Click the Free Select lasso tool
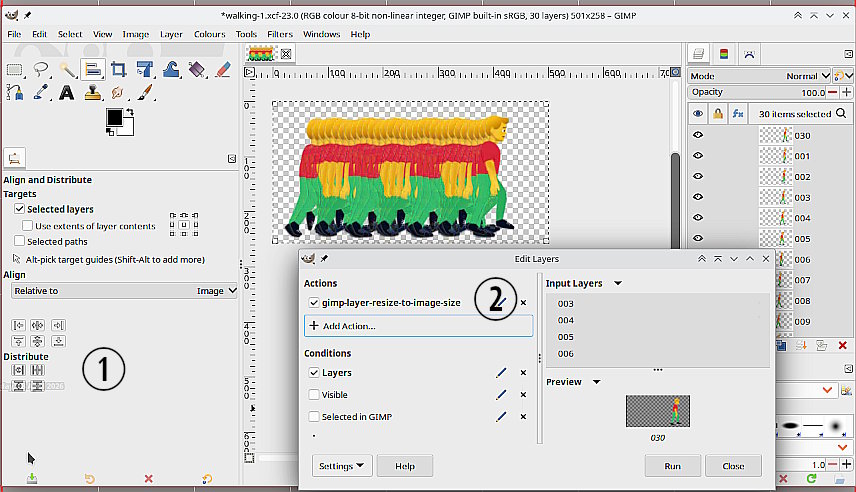This screenshot has width=856, height=492. pos(41,69)
